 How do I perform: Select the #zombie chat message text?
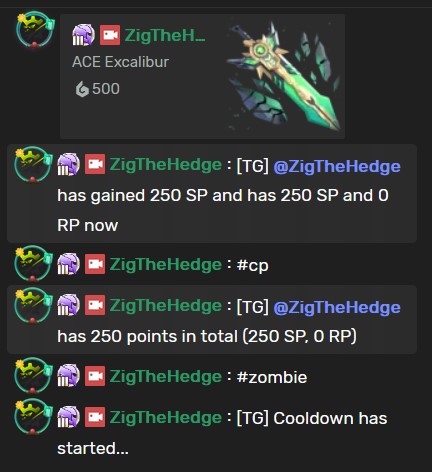pyautogui.click(x=272, y=377)
